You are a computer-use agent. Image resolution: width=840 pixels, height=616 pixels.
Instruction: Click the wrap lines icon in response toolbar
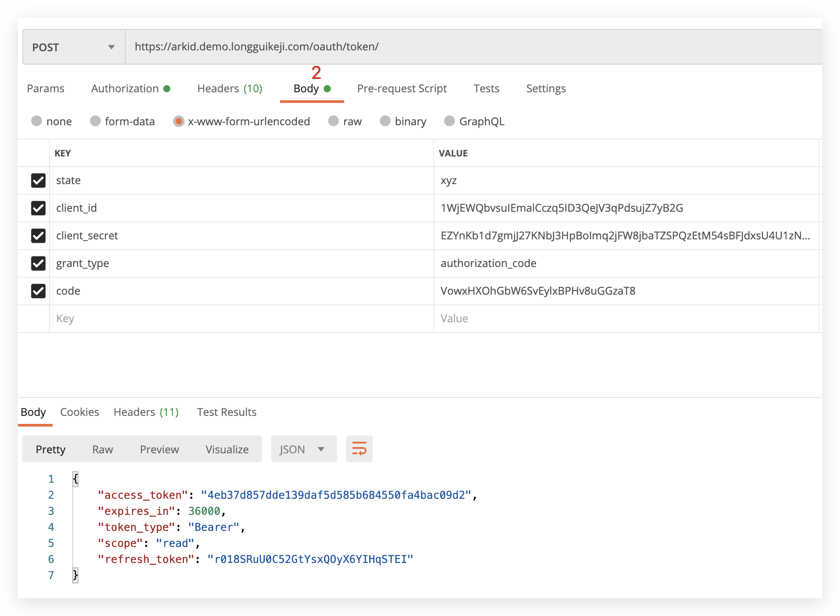[x=359, y=449]
